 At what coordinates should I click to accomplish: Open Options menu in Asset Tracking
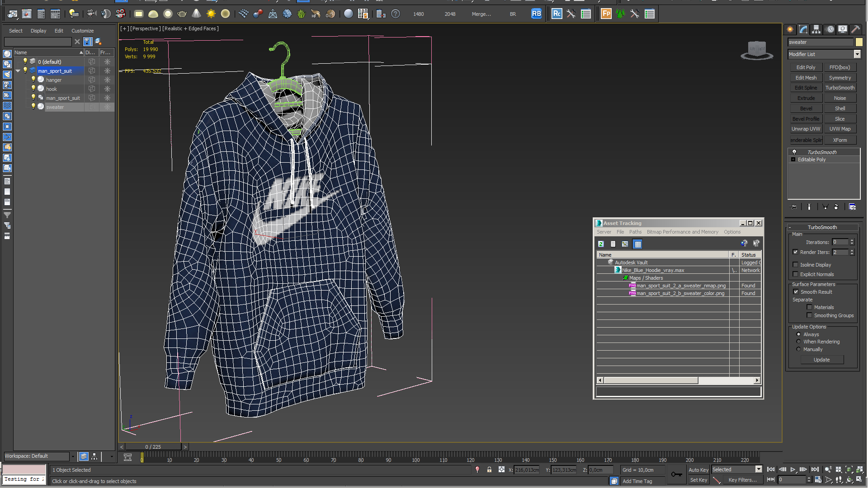pyautogui.click(x=732, y=232)
